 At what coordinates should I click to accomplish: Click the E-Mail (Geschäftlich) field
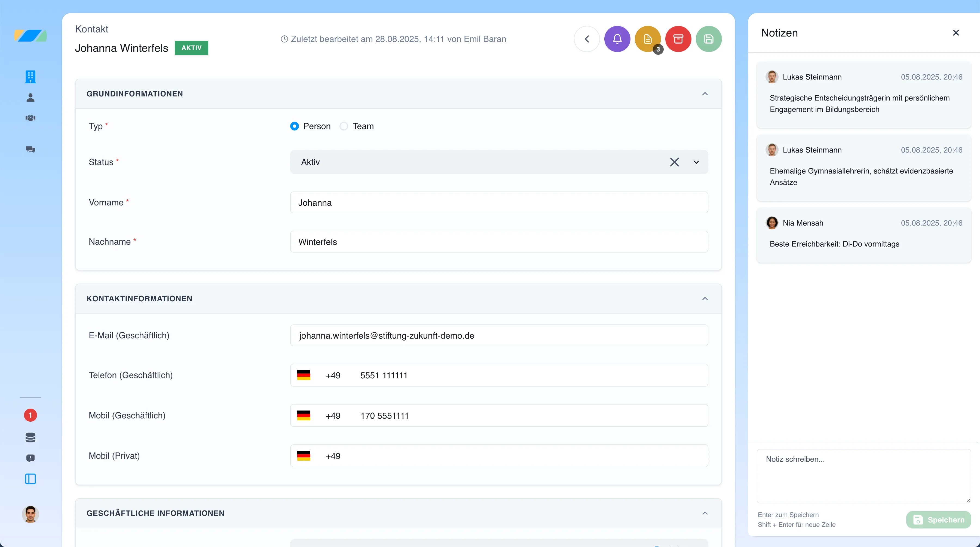point(499,335)
